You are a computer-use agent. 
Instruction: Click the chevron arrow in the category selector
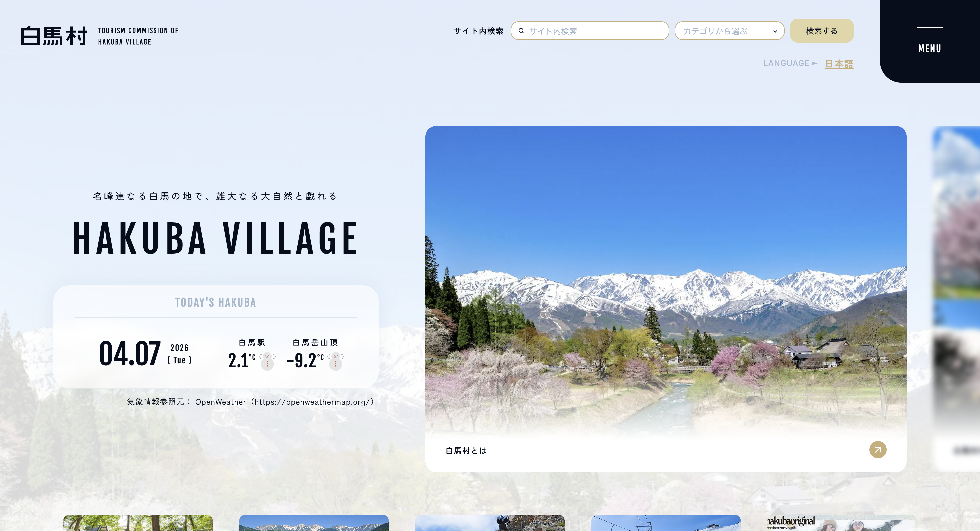click(x=775, y=31)
